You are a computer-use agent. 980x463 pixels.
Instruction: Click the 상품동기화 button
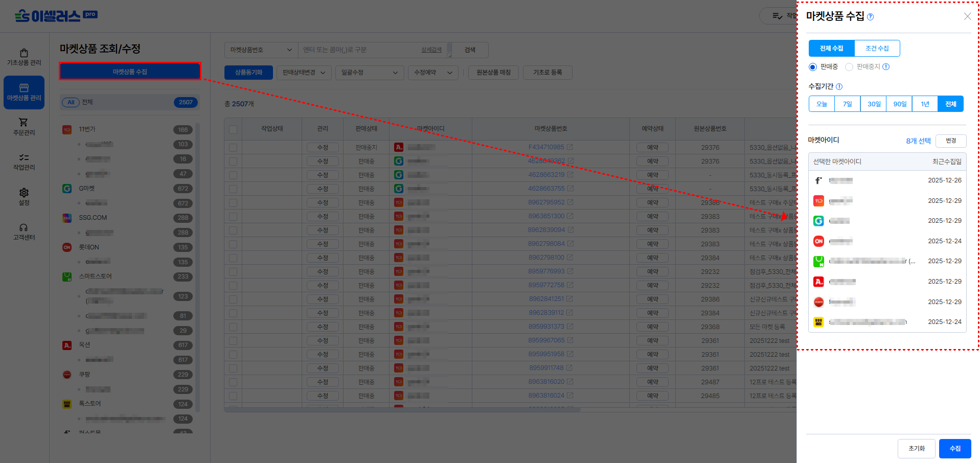(x=248, y=73)
